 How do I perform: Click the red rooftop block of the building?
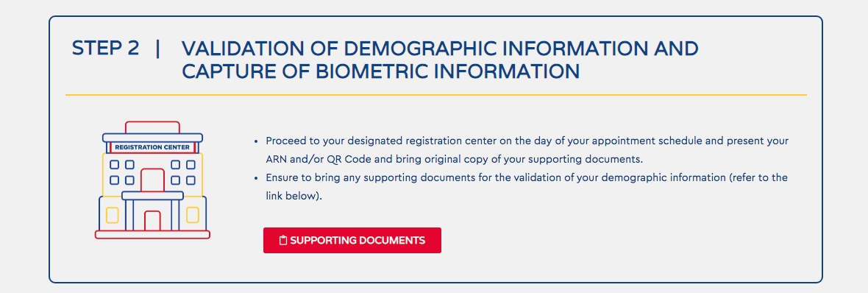click(x=152, y=127)
